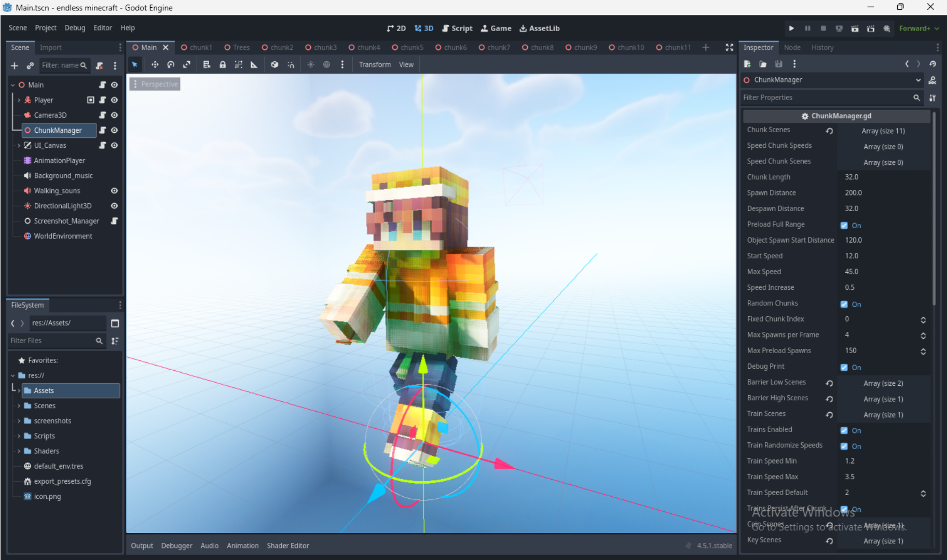
Task: Choose the Scale Mode tool
Action: 187,64
